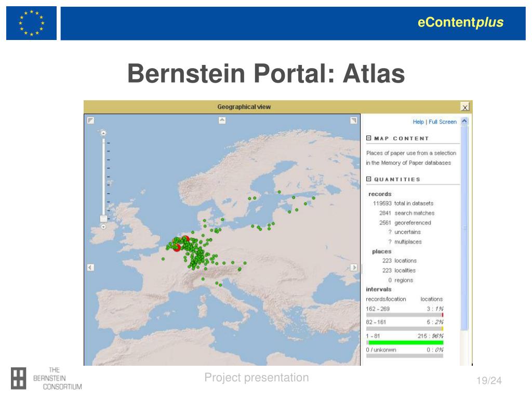Screen dimensions: 532x399
Task: Click the '0 / unkonwn' interval label
Action: click(381, 350)
